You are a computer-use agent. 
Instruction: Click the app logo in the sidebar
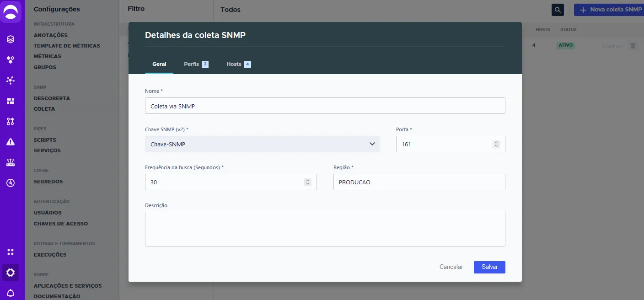(x=11, y=11)
